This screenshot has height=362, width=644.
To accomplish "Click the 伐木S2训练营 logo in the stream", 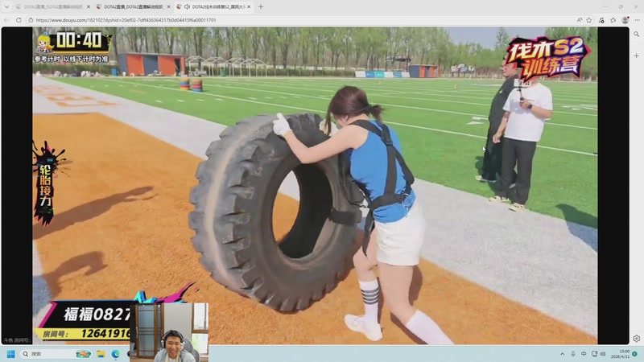I will click(x=548, y=58).
